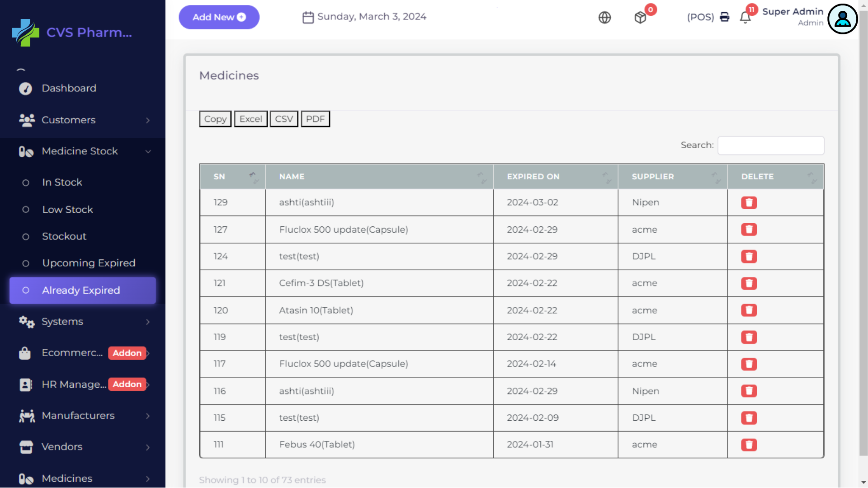Click the CVS Pharmacy logo

click(x=25, y=33)
